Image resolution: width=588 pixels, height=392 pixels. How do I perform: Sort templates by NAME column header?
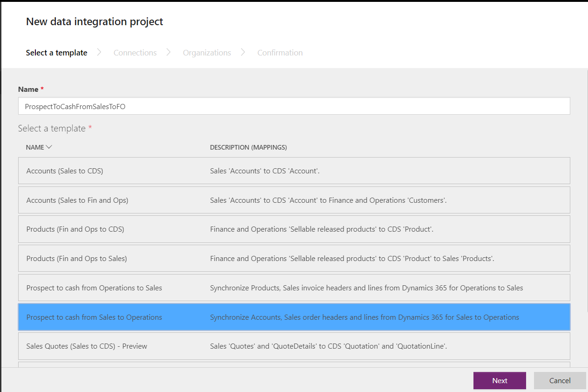[x=35, y=147]
